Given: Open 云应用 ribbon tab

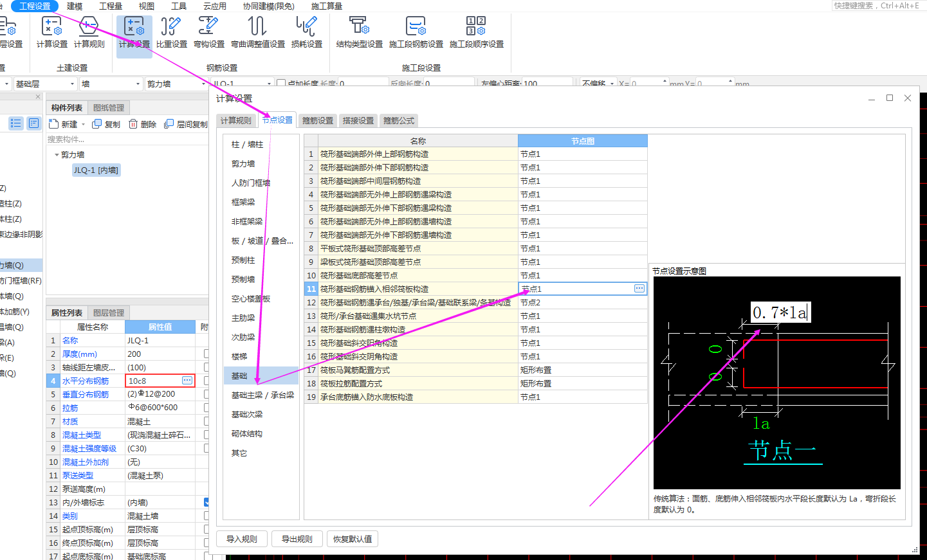Looking at the screenshot, I should [215, 6].
